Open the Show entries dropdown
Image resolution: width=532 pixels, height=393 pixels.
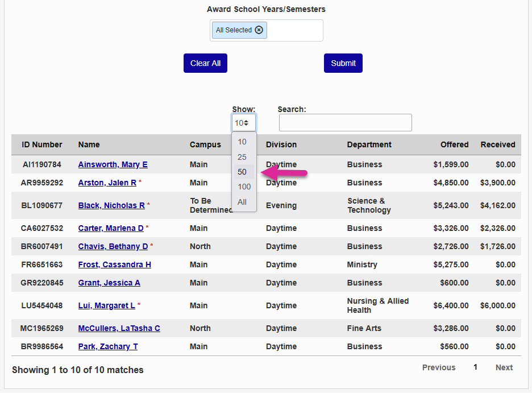pos(243,123)
